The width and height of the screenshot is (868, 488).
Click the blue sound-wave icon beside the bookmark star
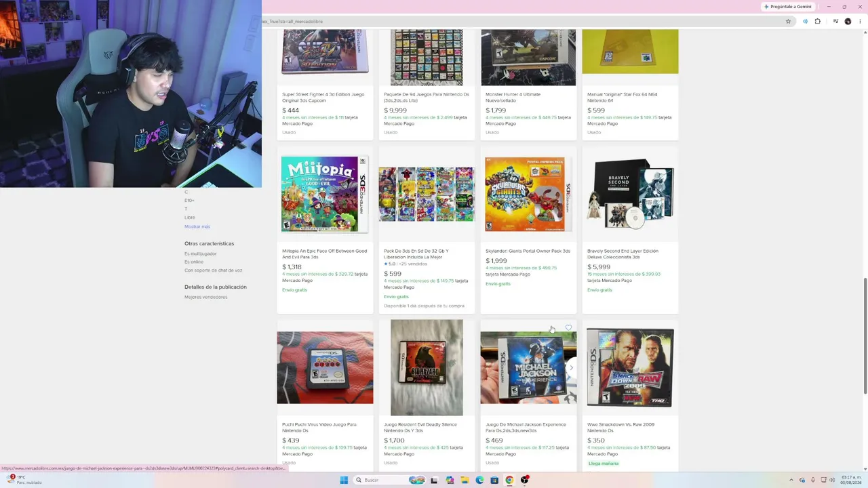click(805, 21)
